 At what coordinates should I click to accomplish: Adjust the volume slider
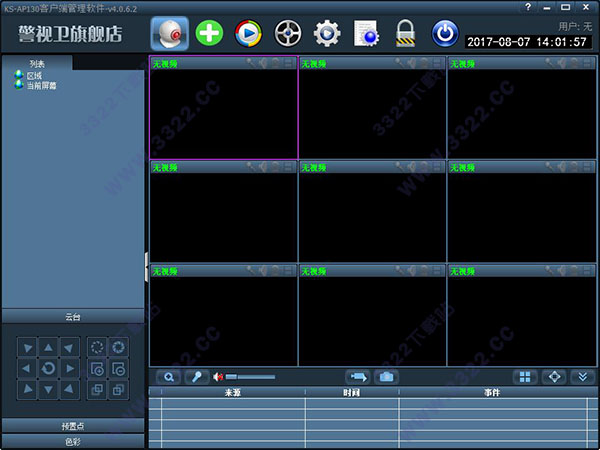coord(250,377)
